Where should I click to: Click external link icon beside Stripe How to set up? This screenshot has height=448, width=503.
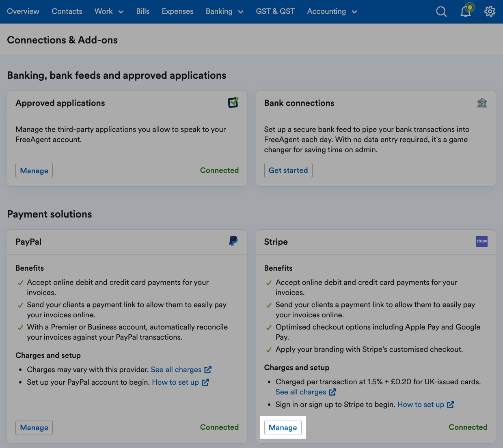[x=451, y=405]
